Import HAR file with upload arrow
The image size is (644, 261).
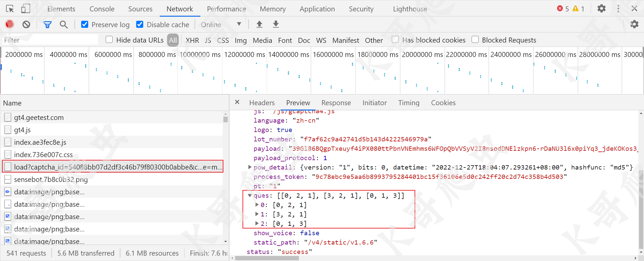click(x=259, y=24)
